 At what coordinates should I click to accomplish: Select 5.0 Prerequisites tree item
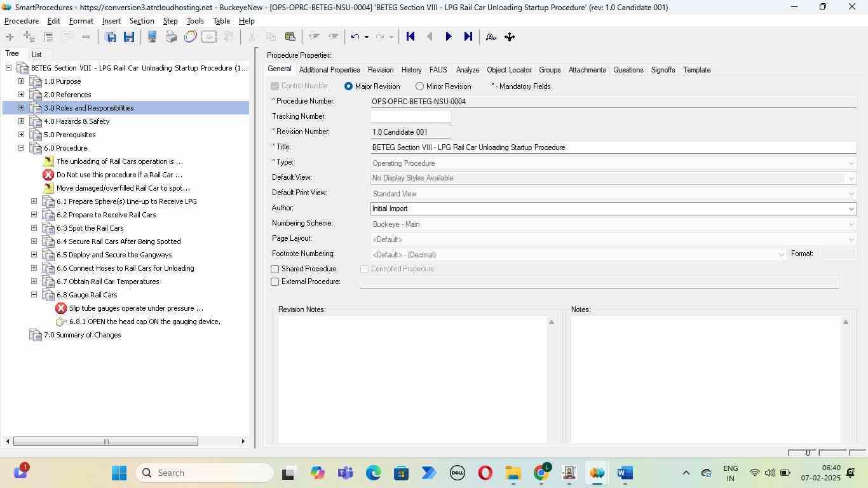69,135
